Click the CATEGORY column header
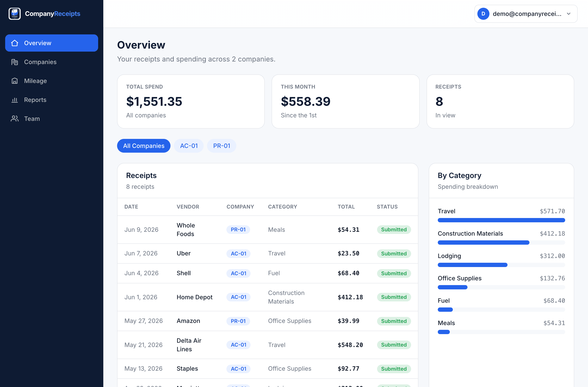Image resolution: width=588 pixels, height=387 pixels. (x=283, y=207)
